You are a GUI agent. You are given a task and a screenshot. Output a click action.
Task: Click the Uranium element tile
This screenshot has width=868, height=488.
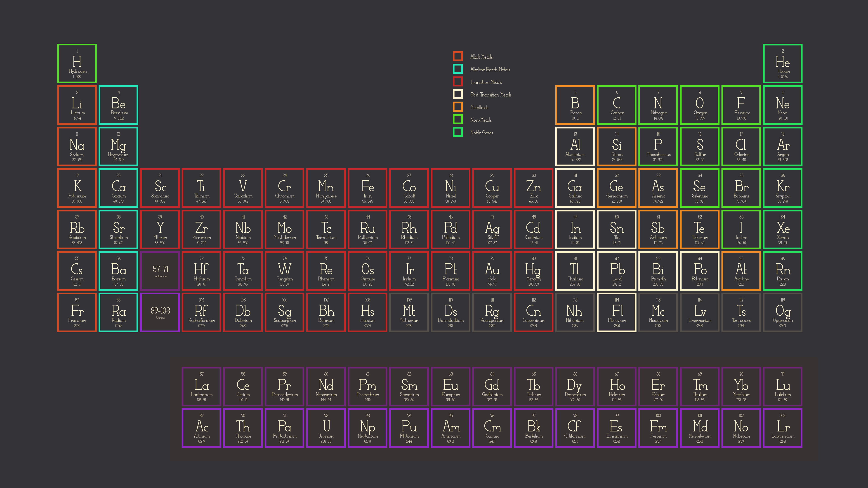(326, 428)
